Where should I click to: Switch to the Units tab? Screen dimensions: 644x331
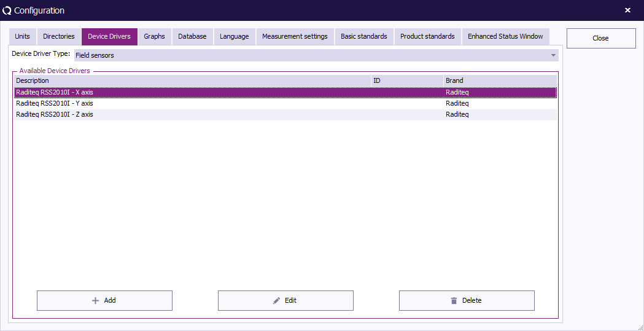point(22,37)
